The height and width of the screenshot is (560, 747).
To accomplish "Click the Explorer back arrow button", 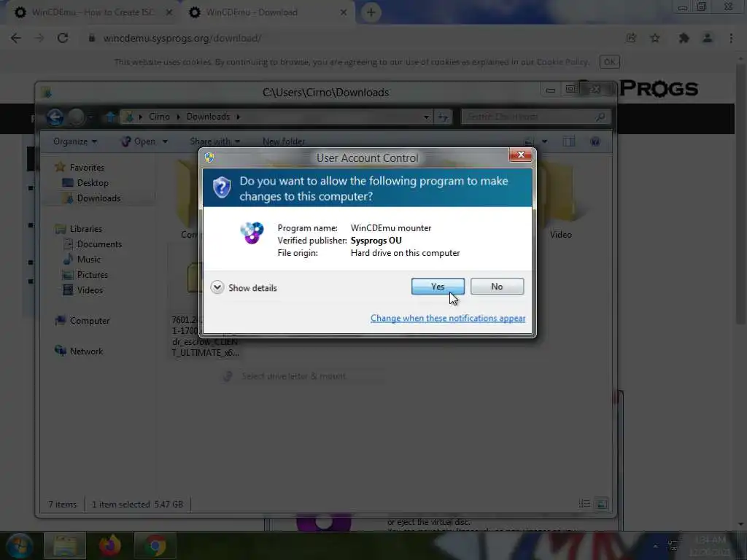I will click(55, 117).
